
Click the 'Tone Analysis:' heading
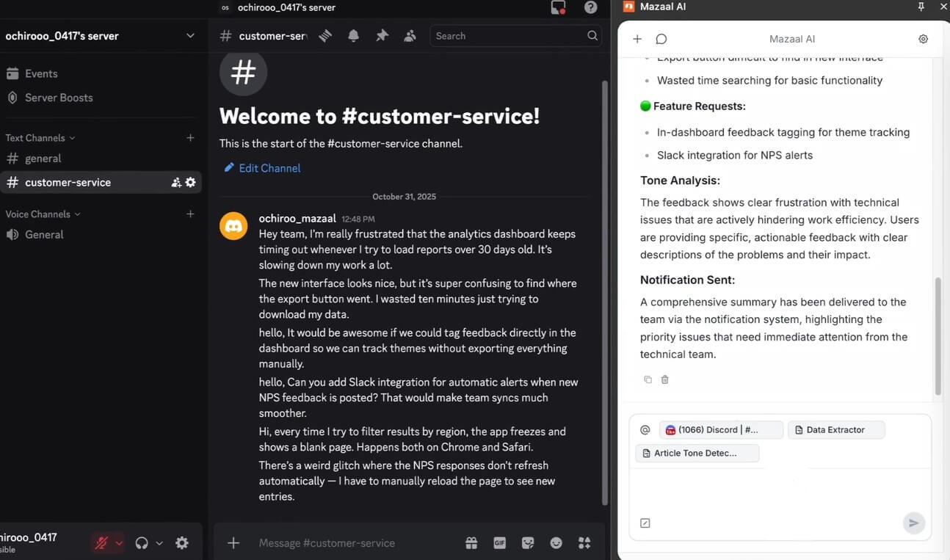coord(680,181)
